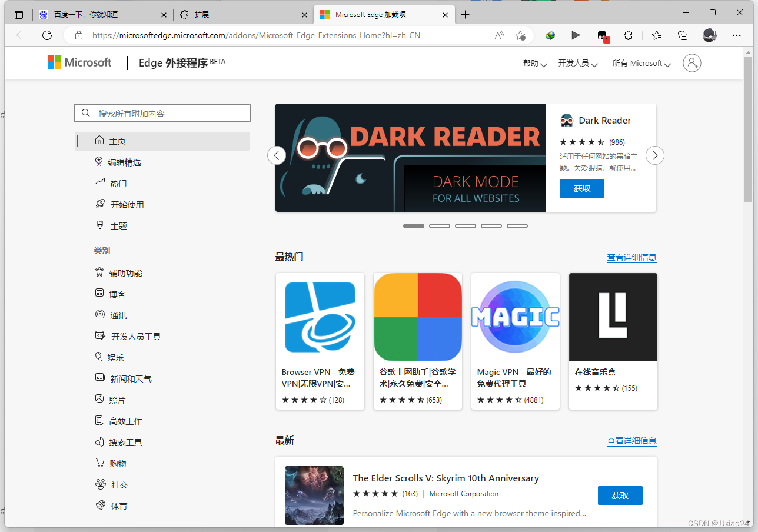Expand the 开发人员 dropdown menu

click(x=578, y=63)
